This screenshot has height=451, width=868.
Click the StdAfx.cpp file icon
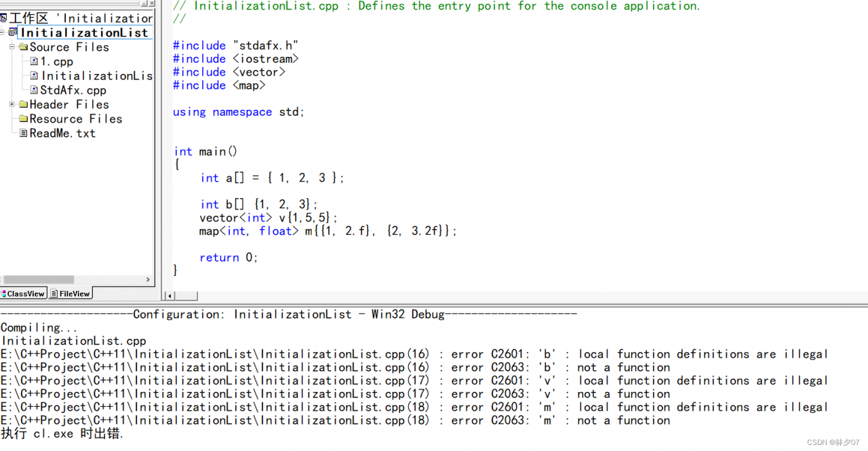pyautogui.click(x=34, y=90)
